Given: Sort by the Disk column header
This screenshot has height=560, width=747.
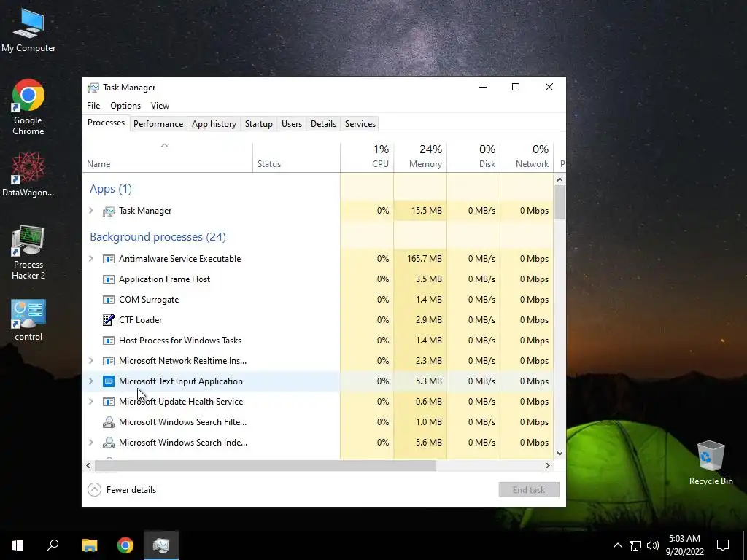Looking at the screenshot, I should [473, 157].
